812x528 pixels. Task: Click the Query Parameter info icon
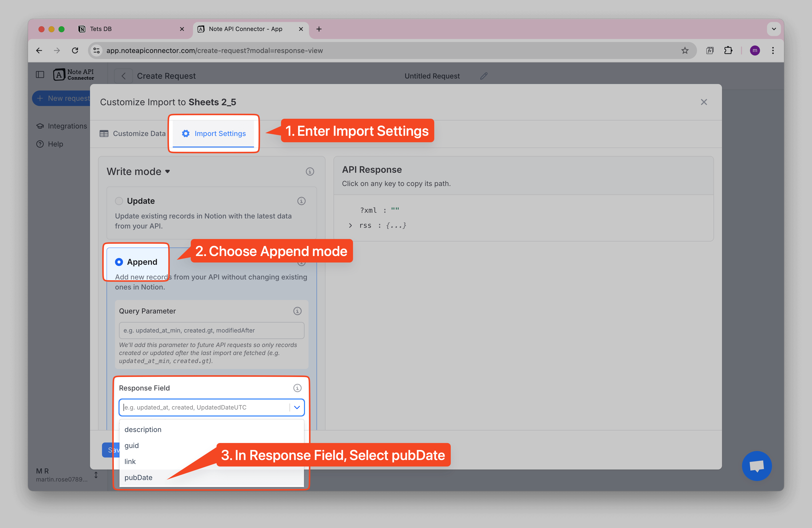pyautogui.click(x=297, y=311)
